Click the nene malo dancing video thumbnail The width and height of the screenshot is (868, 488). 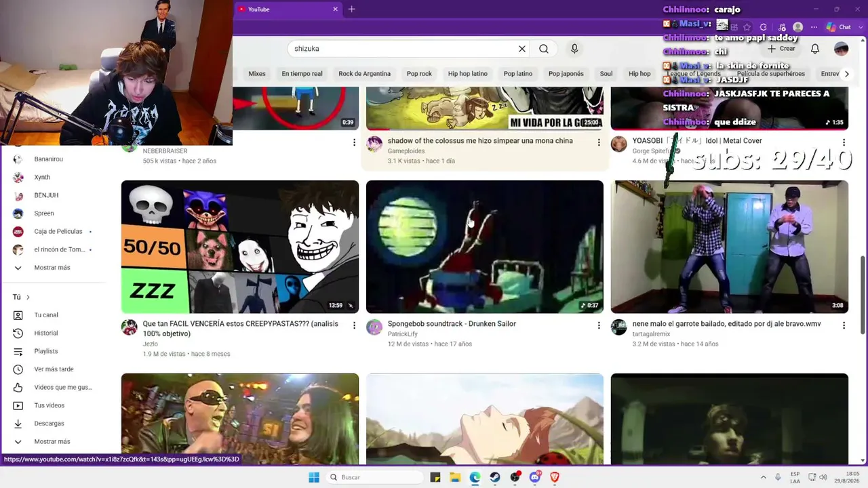coord(730,247)
